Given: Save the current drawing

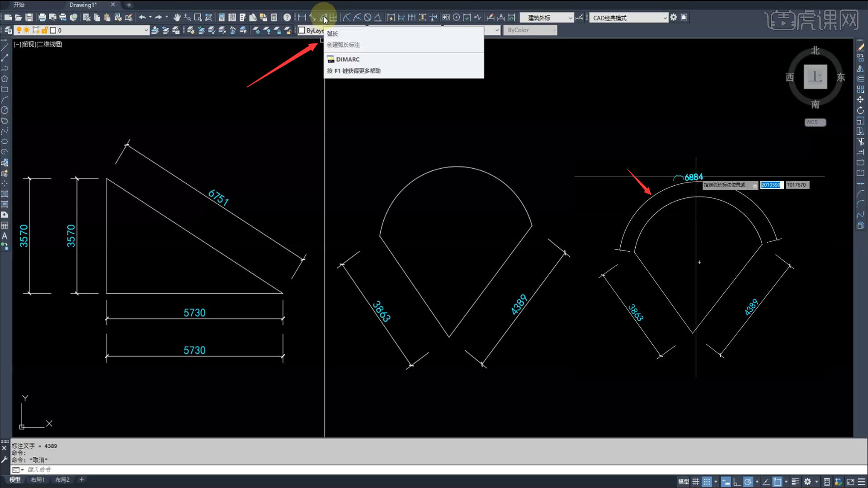Looking at the screenshot, I should (29, 18).
